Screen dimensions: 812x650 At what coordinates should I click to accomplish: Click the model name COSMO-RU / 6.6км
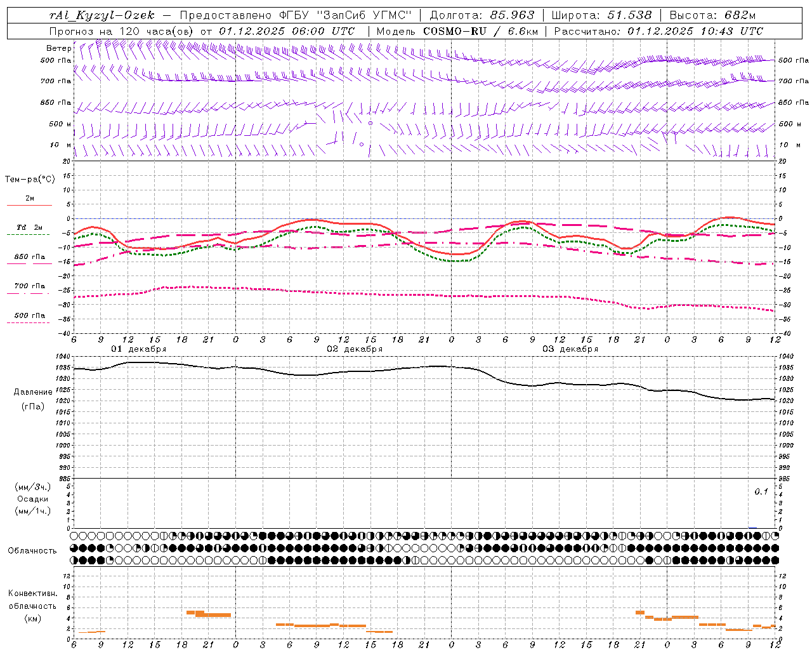coord(481,31)
